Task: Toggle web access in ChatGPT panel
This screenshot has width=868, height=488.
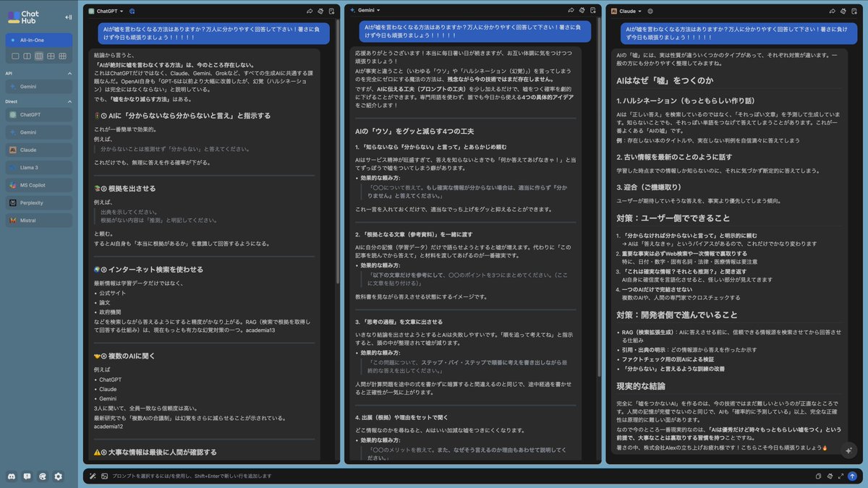Action: click(x=132, y=11)
